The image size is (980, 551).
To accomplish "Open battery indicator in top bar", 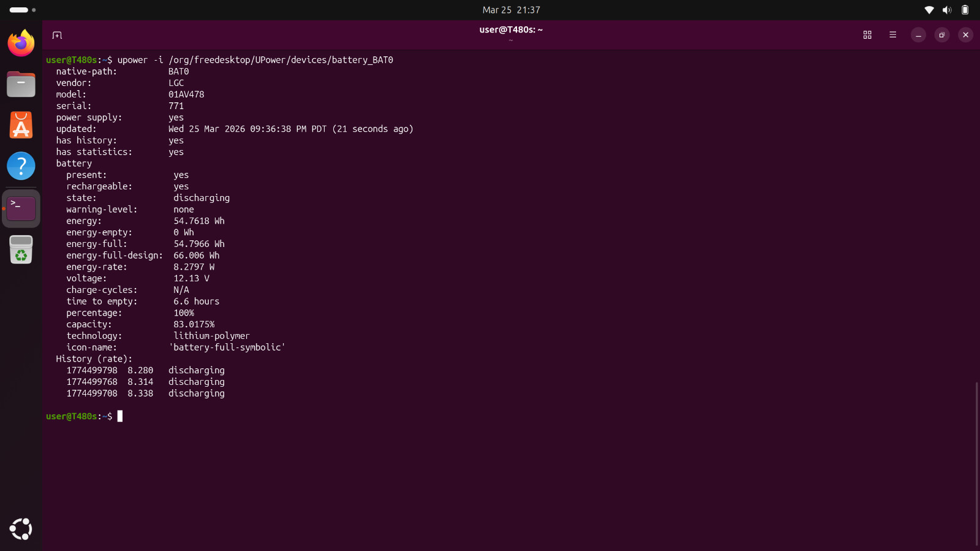I will [965, 10].
